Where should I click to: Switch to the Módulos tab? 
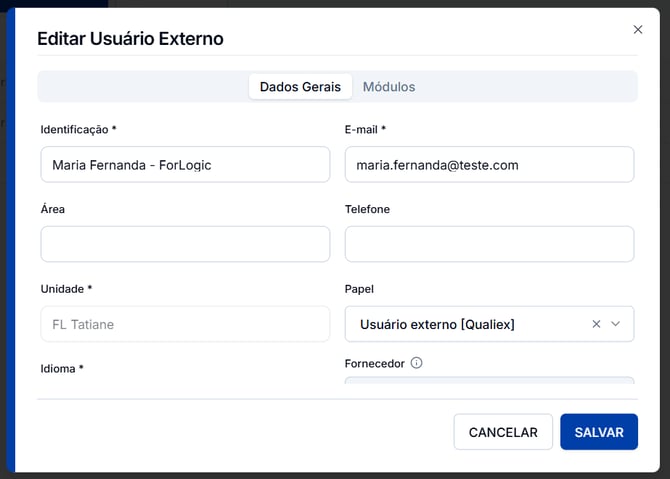(389, 87)
